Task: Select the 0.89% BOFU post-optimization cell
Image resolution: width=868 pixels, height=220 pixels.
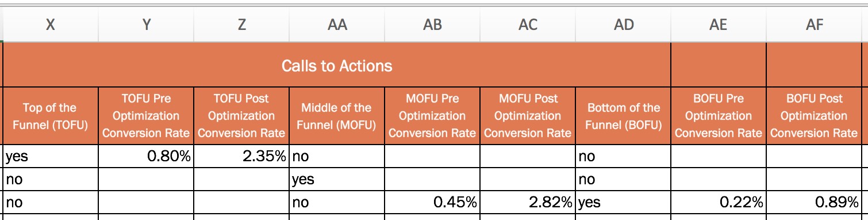Action: click(814, 202)
